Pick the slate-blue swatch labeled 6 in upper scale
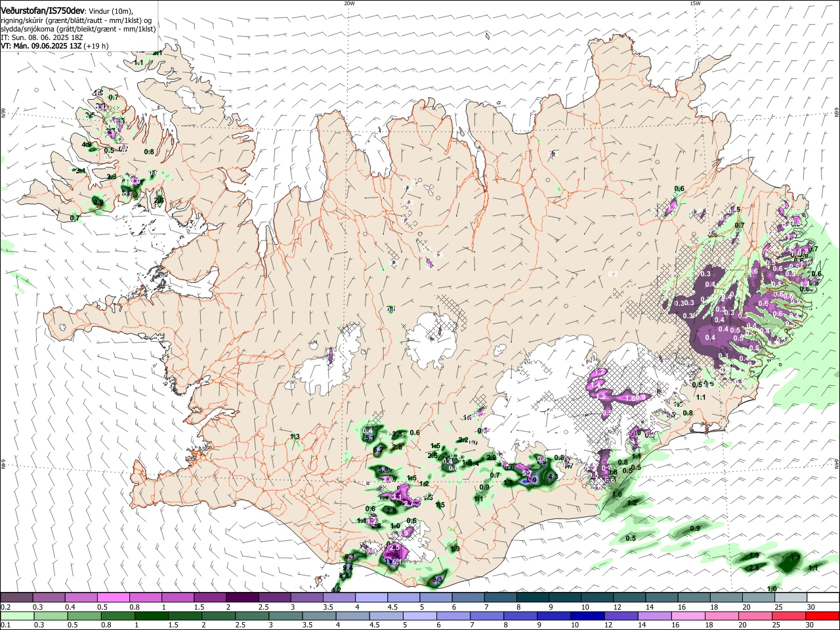The height and width of the screenshot is (630, 840). point(468,598)
